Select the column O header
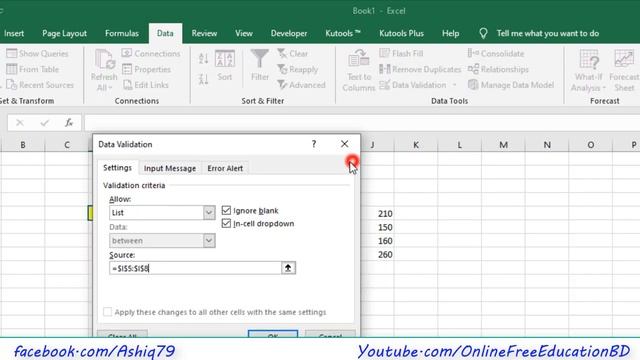The image size is (640, 360). (x=591, y=144)
